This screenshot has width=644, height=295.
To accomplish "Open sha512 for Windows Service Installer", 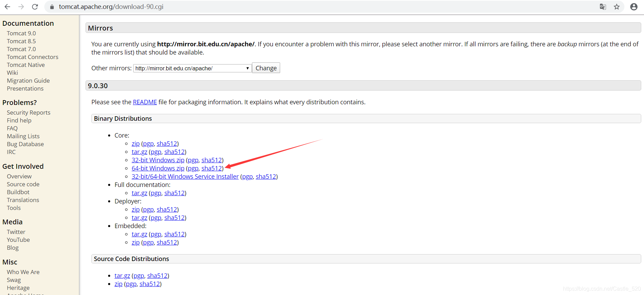I will click(x=266, y=176).
